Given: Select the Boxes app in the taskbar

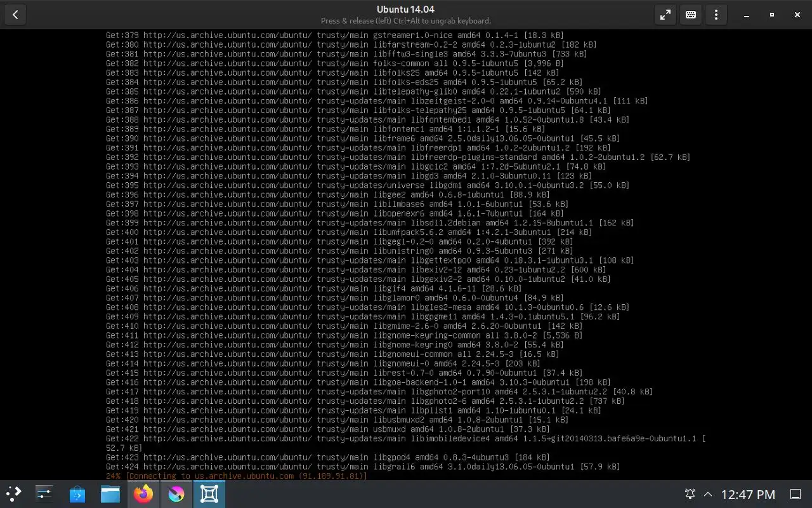Looking at the screenshot, I should [x=209, y=494].
